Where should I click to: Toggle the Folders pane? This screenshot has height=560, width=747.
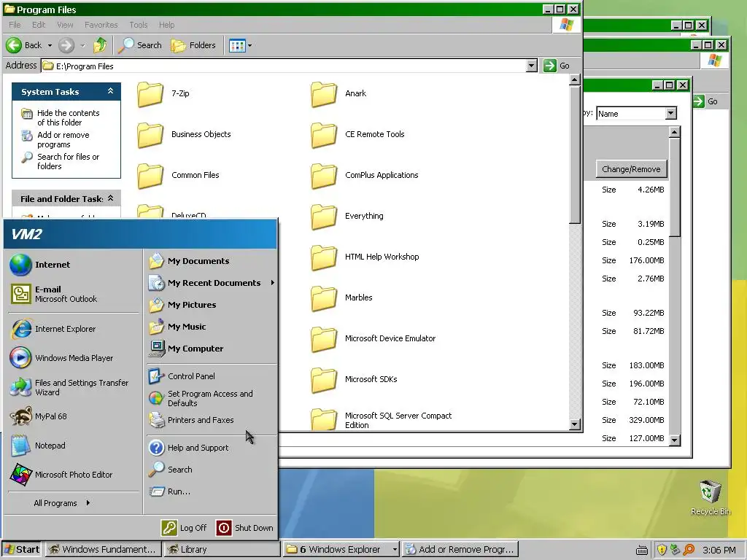coord(193,45)
